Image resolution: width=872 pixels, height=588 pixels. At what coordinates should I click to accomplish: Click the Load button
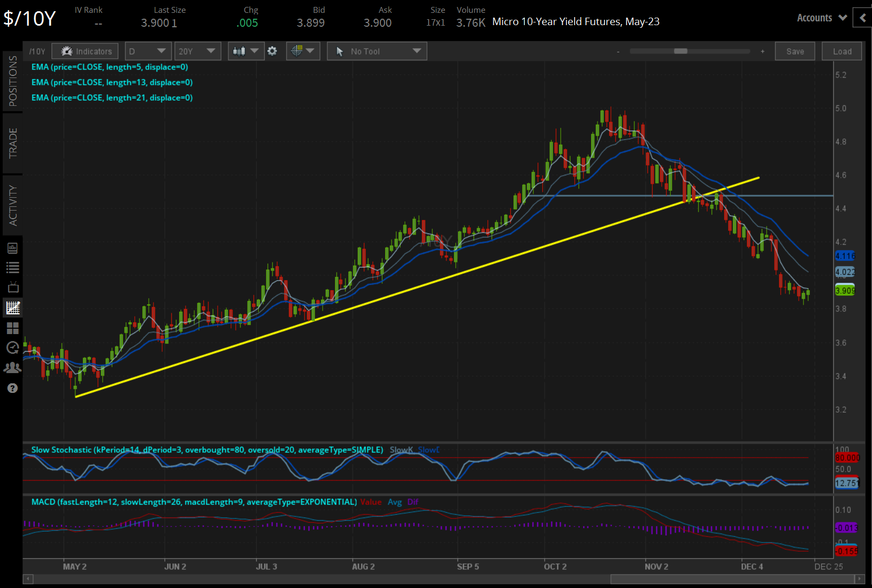coord(842,51)
